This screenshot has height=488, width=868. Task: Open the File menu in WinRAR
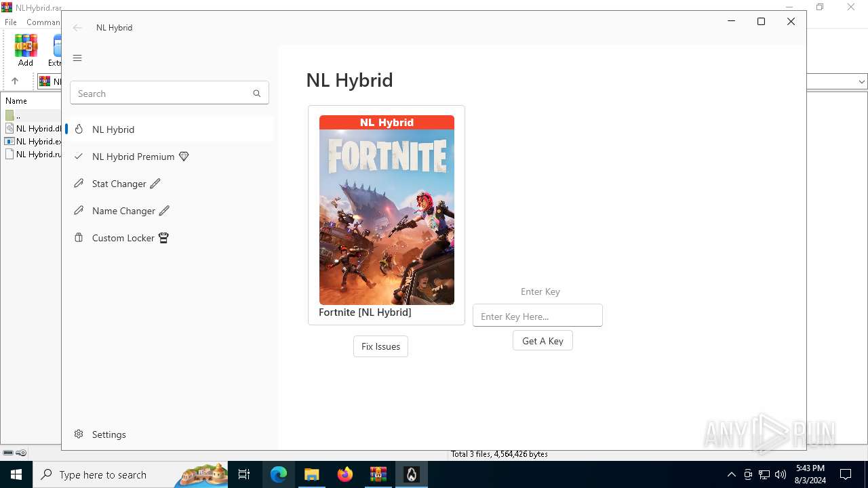click(x=11, y=22)
